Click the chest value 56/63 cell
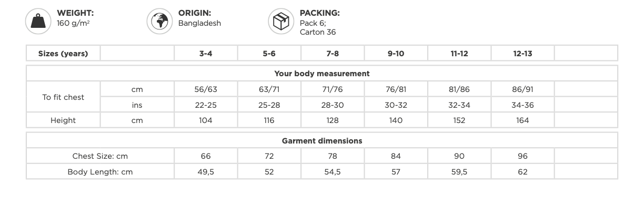The width and height of the screenshot is (644, 215). coord(206,89)
